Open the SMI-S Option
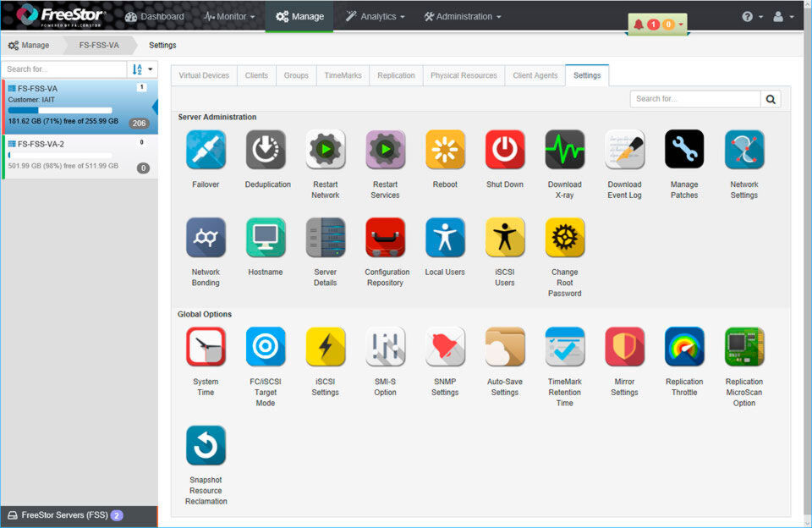812x528 pixels. (x=386, y=347)
